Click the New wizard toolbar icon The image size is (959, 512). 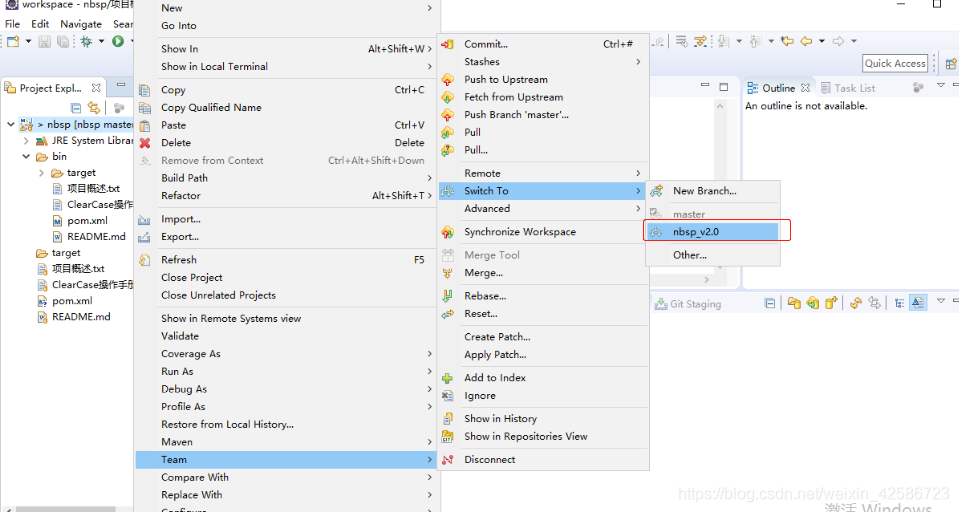tap(13, 42)
